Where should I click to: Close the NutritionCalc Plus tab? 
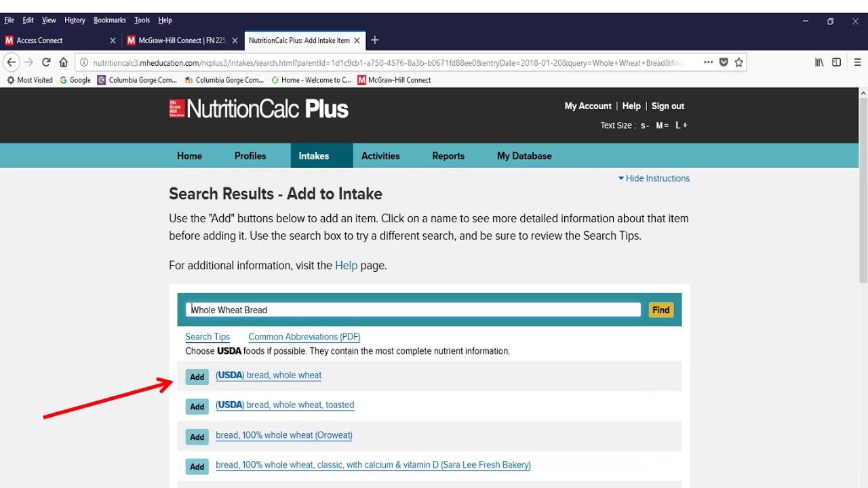tap(357, 41)
